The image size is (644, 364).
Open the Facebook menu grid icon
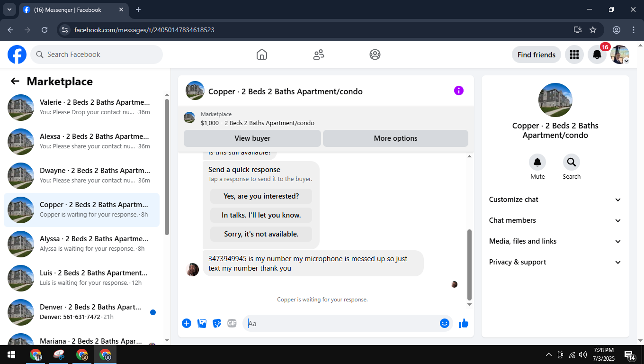[574, 55]
